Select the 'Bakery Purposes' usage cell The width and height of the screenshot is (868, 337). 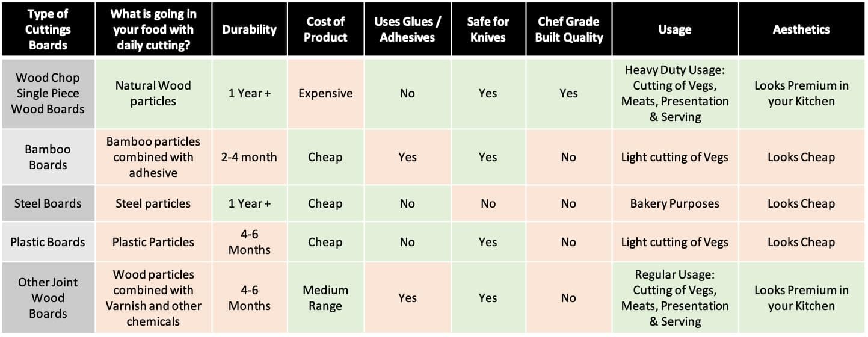[x=674, y=203]
